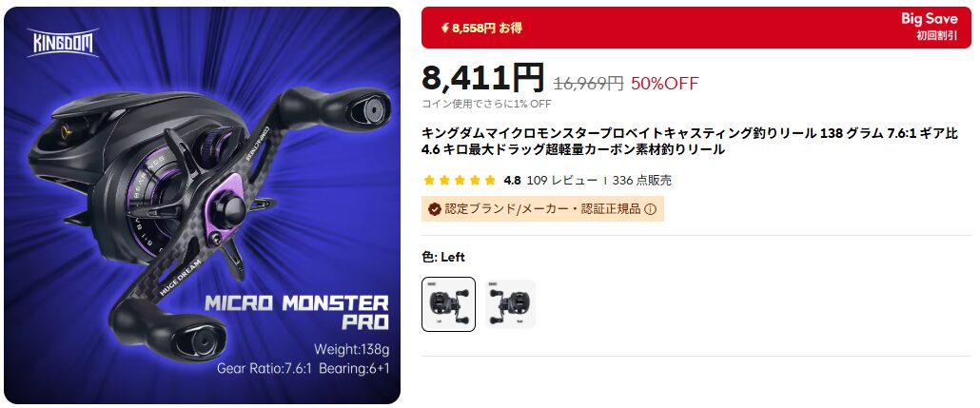Click the 認定ブランド/メーカー・認証正規品 badge text
The image size is (980, 408).
click(542, 209)
